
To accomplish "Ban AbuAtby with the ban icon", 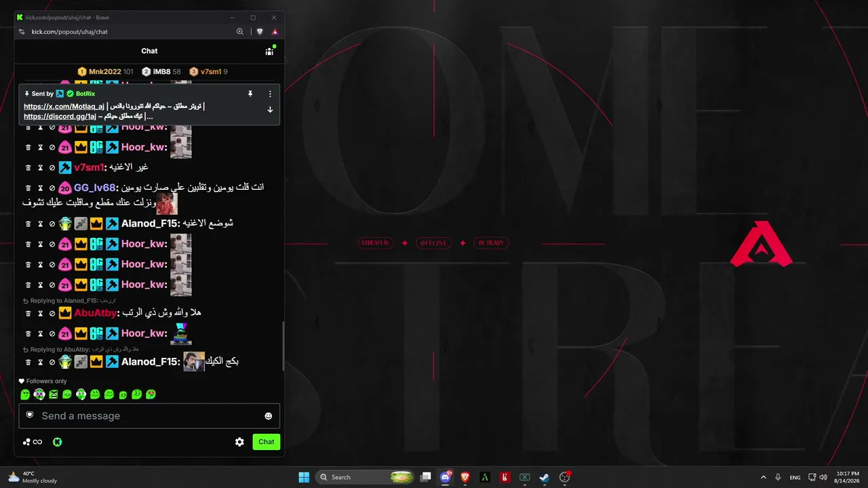I will [52, 313].
